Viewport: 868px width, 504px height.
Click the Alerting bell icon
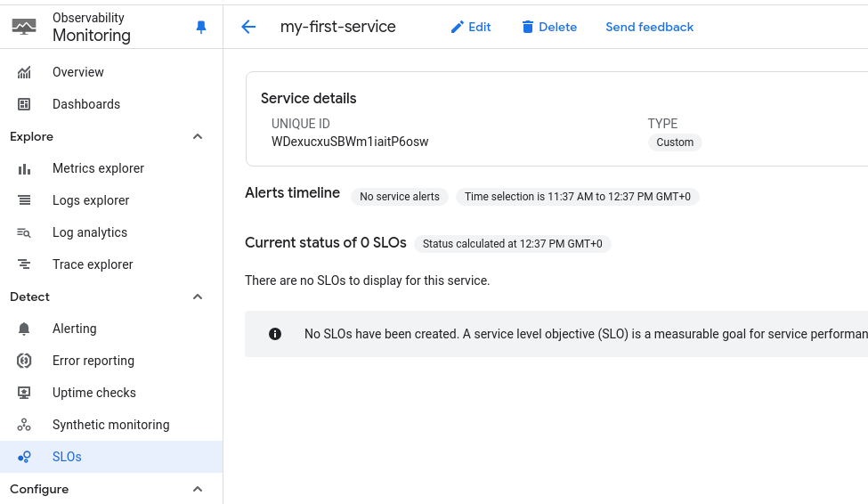(24, 329)
